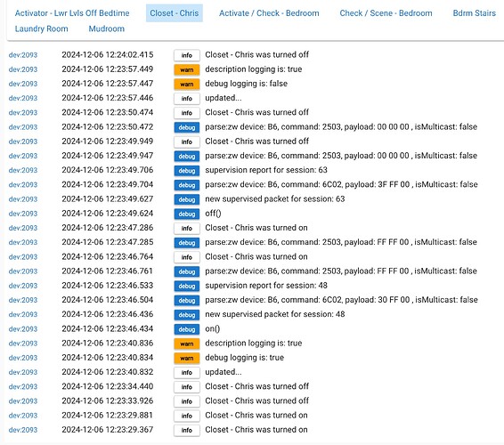Image resolution: width=504 pixels, height=445 pixels.
Task: Click warn badge on 12:23:40.836 row
Action: [x=187, y=344]
